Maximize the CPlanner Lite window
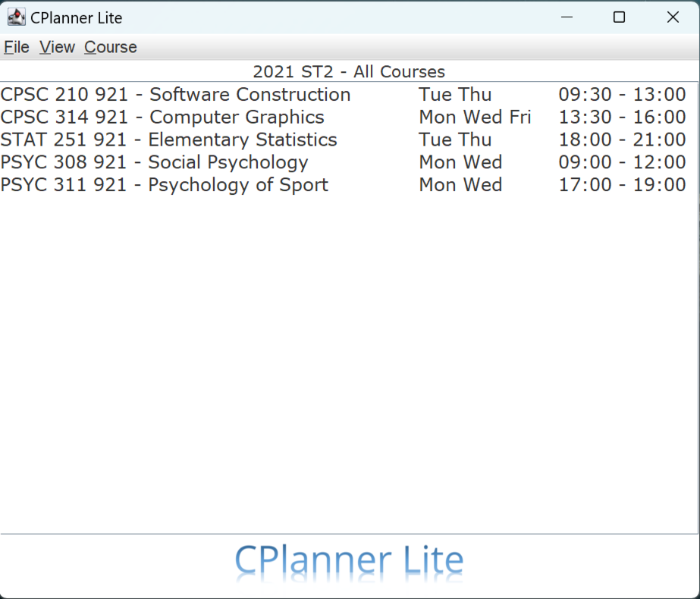 (619, 17)
